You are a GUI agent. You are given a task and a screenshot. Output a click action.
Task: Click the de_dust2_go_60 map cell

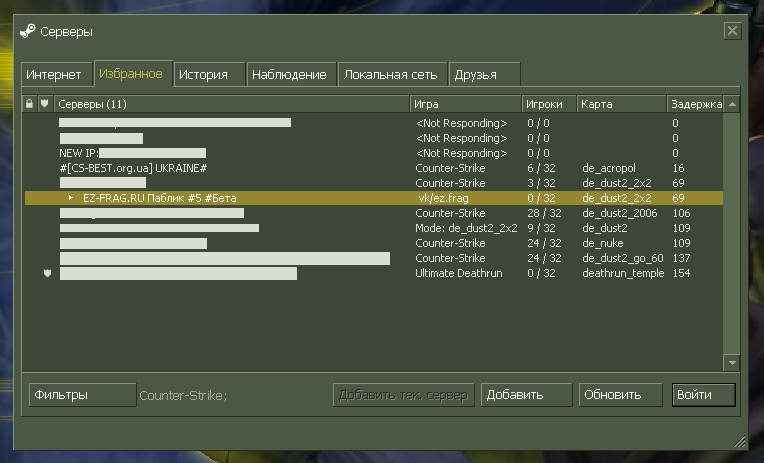[623, 258]
